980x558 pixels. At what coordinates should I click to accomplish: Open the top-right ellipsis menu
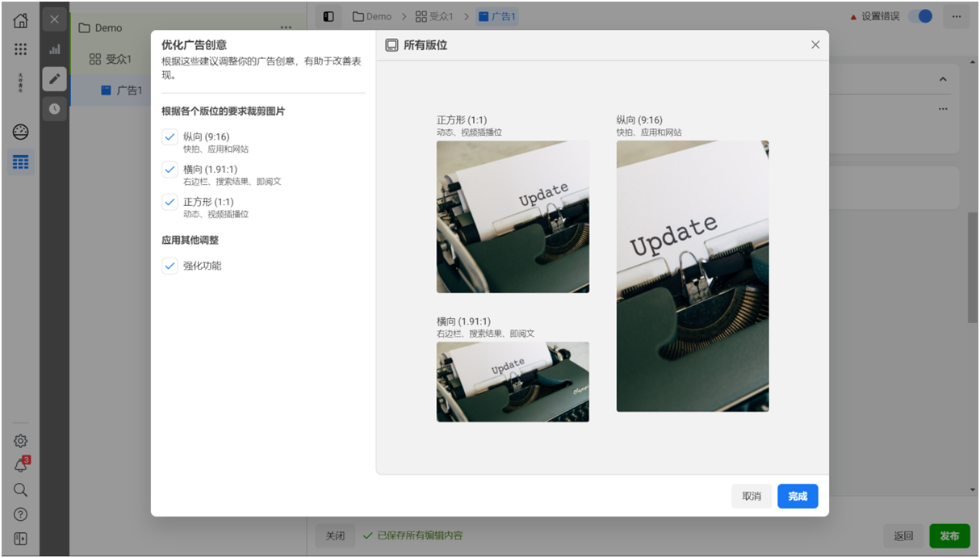pos(957,15)
